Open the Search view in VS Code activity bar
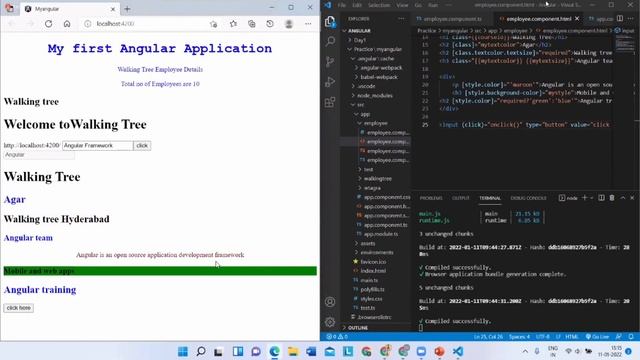640x360 pixels. 330,41
